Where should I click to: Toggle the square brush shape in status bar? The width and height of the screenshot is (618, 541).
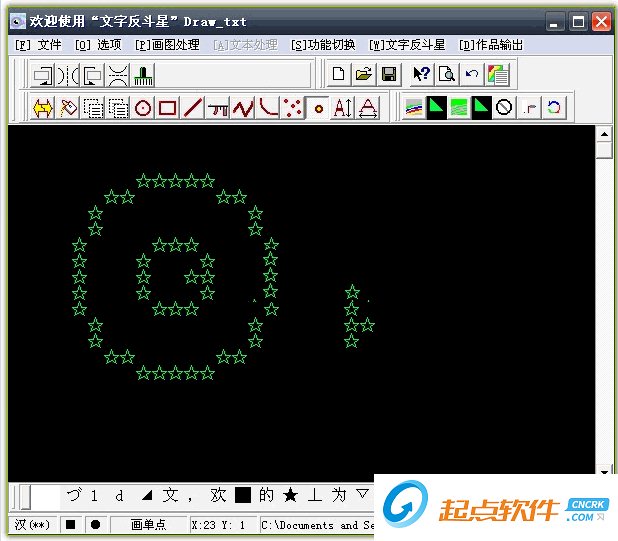(x=71, y=525)
